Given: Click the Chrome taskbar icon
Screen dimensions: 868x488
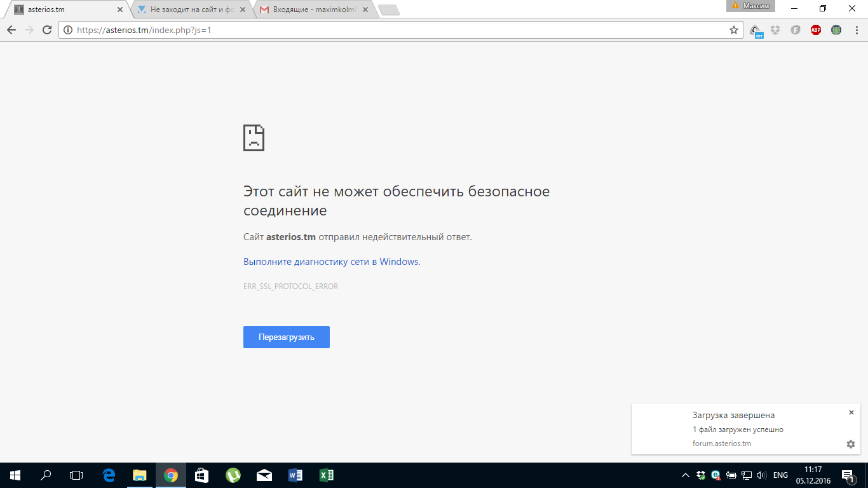Looking at the screenshot, I should coord(171,475).
